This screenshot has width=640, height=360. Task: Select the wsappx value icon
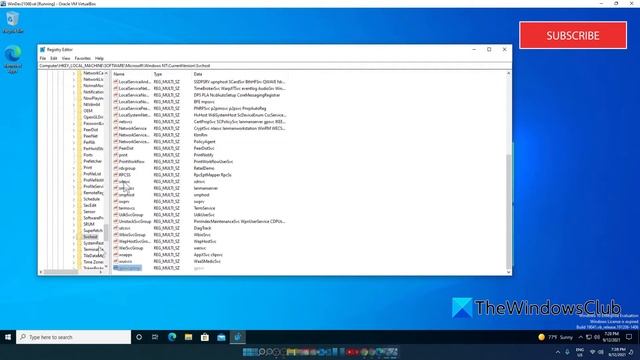tap(116, 255)
